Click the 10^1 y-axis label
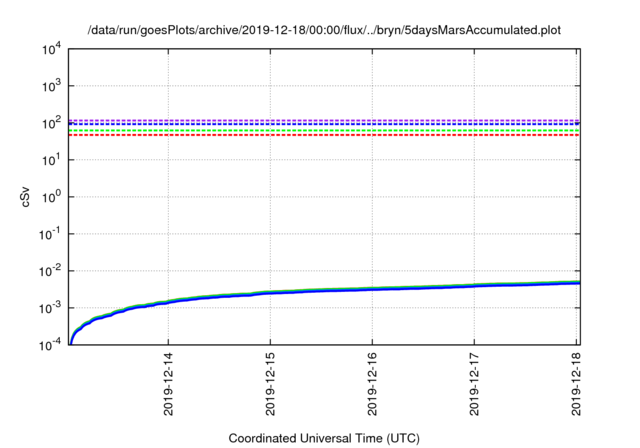The height and width of the screenshot is (448, 640). [x=52, y=160]
